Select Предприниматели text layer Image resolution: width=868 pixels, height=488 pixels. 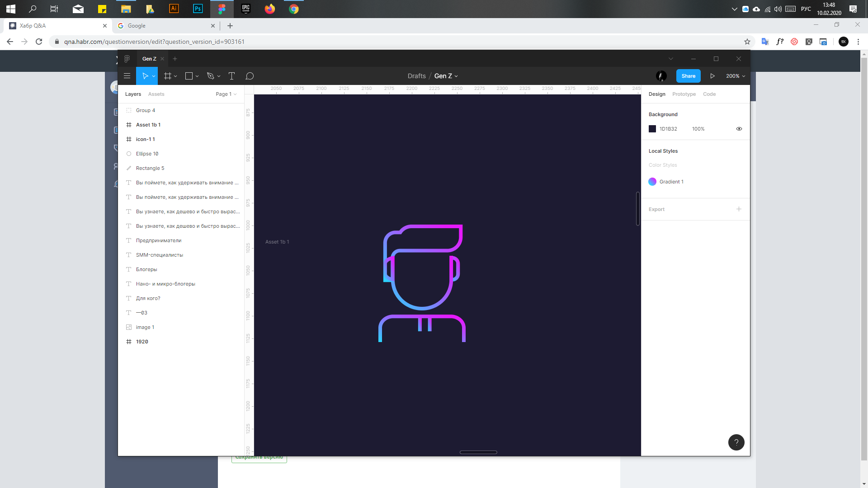coord(181,240)
